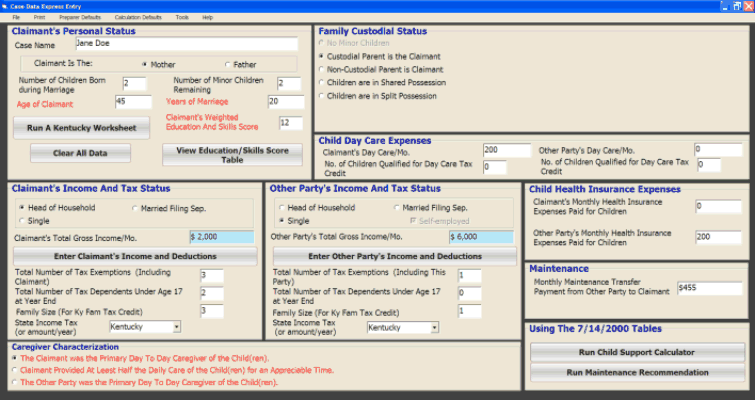Click Enter Claimant's Income and Deductions
The image size is (755, 400).
click(132, 257)
